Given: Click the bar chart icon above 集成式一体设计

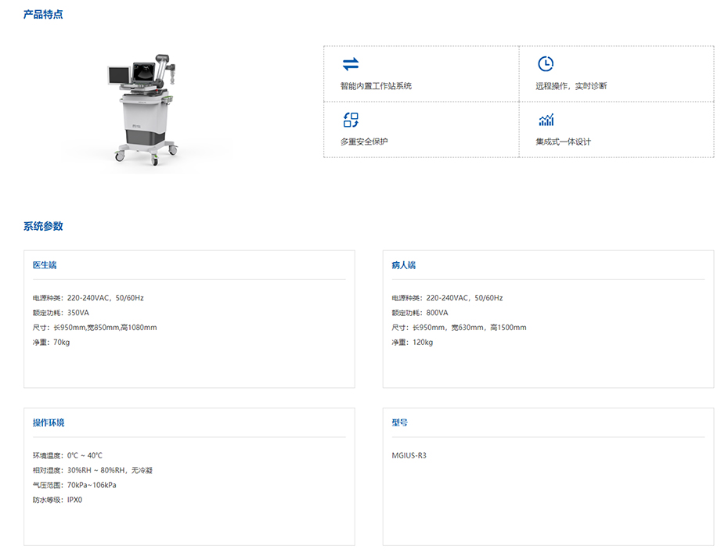Looking at the screenshot, I should click(x=546, y=120).
